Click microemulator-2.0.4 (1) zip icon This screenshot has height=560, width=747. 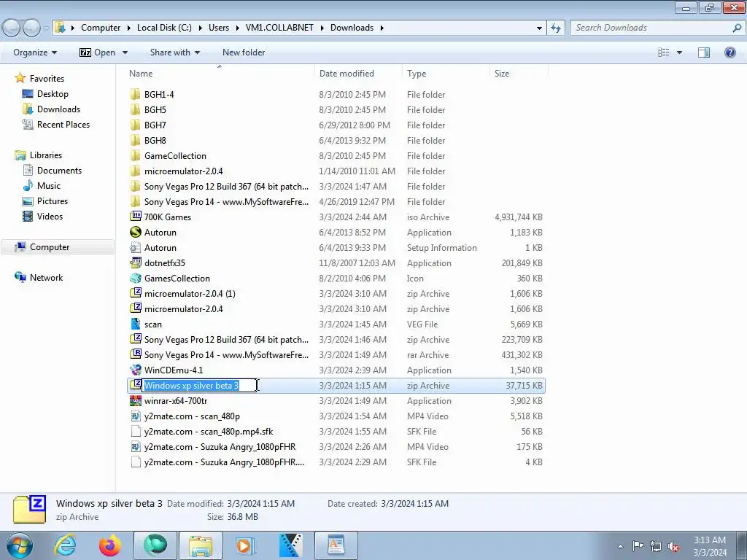[x=135, y=293]
